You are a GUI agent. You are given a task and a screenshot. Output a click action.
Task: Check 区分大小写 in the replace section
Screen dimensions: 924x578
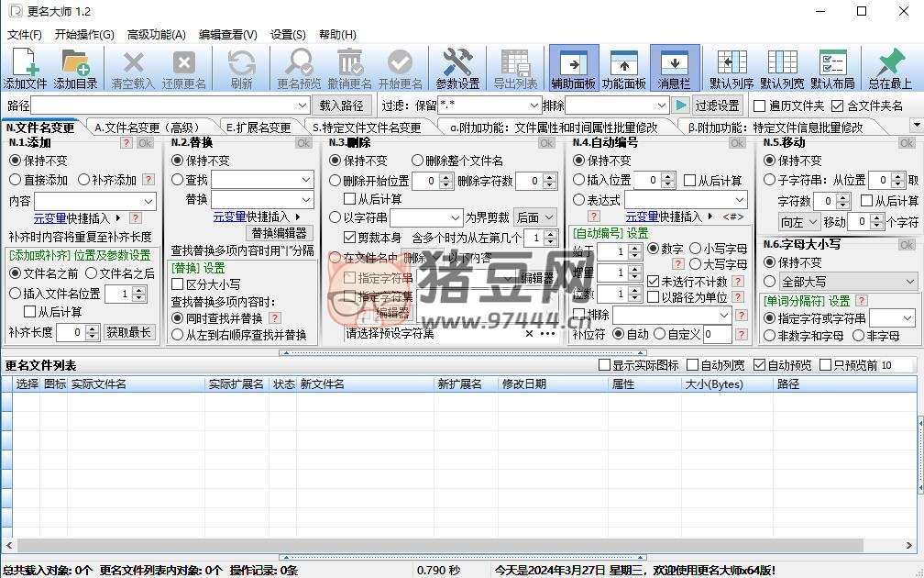coord(178,284)
